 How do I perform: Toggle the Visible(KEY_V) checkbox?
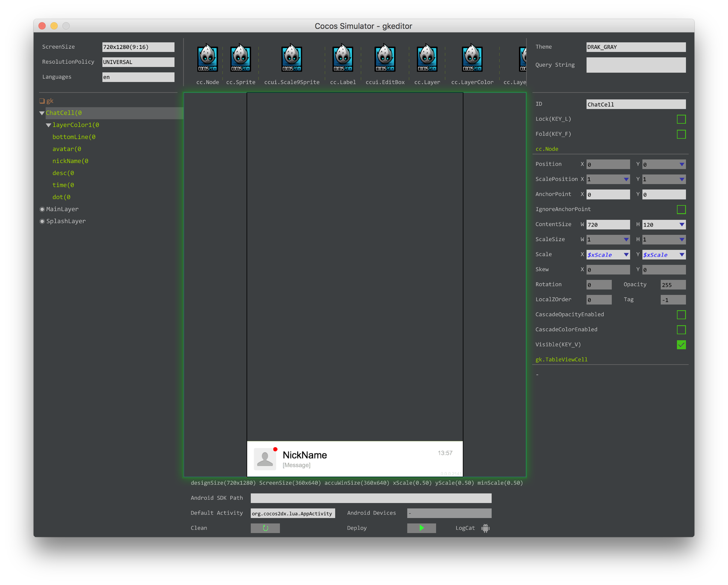point(681,345)
